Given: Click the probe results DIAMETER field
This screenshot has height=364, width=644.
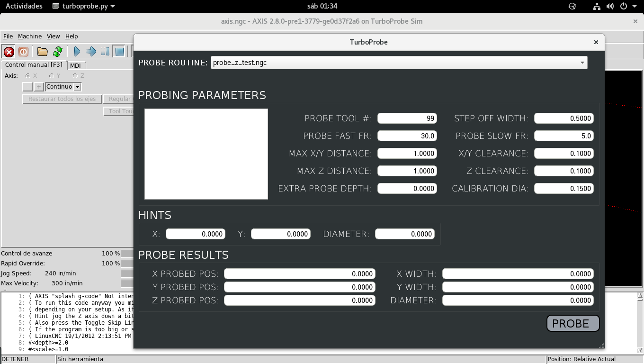Looking at the screenshot, I should [x=518, y=300].
